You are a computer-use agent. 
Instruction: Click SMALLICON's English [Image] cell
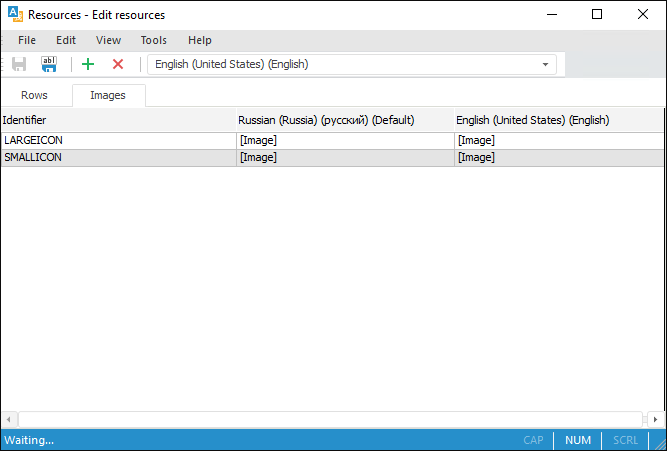coord(476,158)
